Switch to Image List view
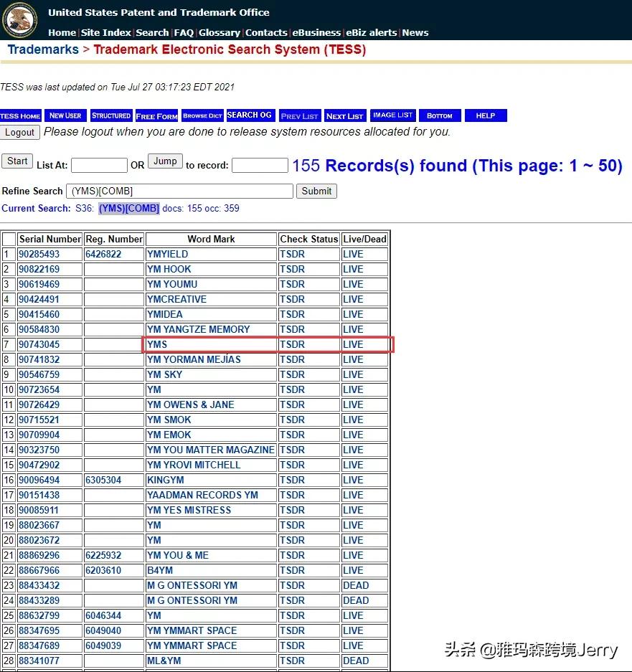The image size is (632, 672). [x=392, y=115]
